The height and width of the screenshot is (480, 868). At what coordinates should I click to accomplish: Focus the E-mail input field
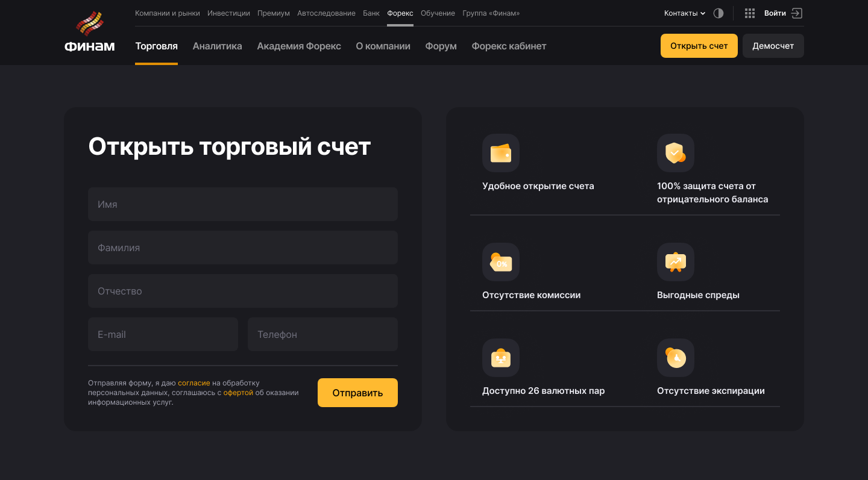point(163,334)
